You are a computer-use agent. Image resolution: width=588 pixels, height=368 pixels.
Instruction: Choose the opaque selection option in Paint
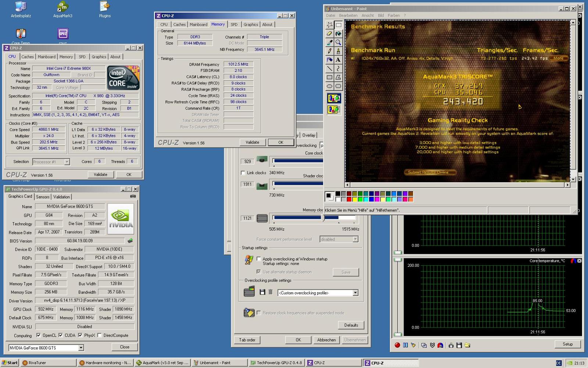334,98
